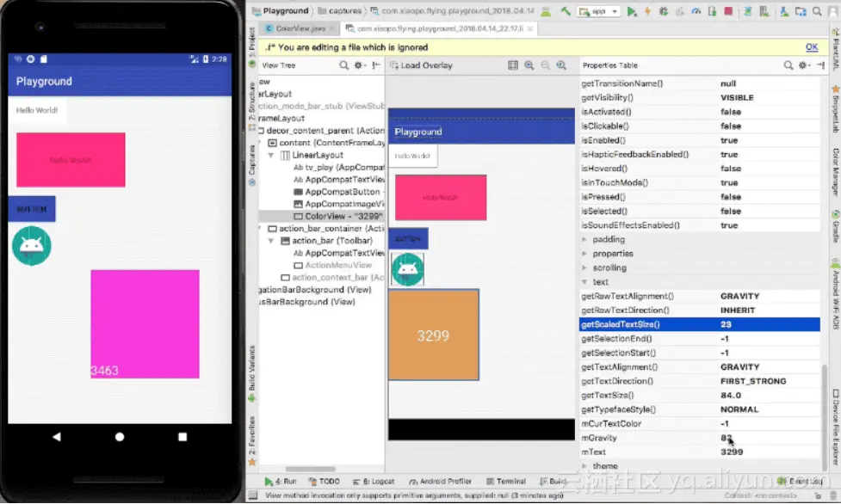Open the AVD Manager icon
The width and height of the screenshot is (841, 504).
(x=764, y=11)
